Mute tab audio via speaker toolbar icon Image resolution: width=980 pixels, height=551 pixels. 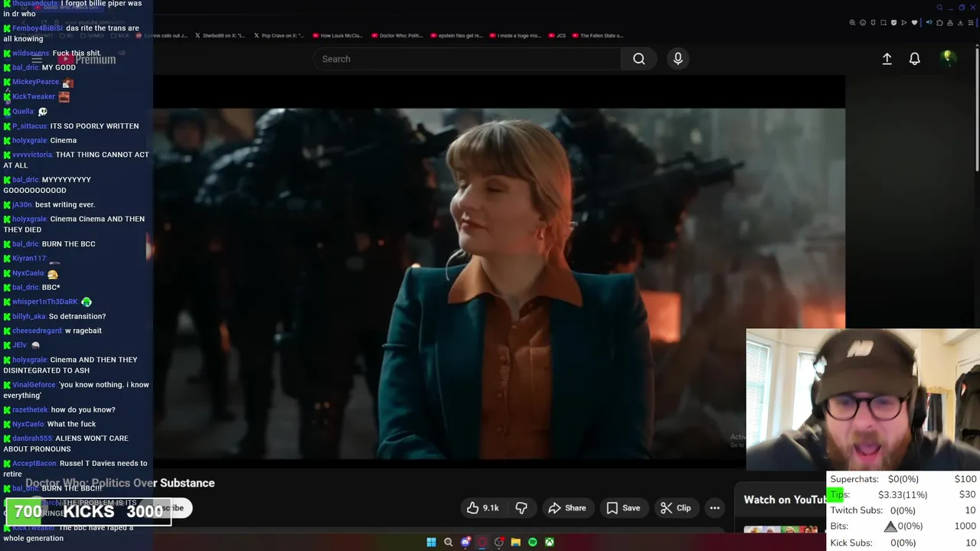[929, 23]
